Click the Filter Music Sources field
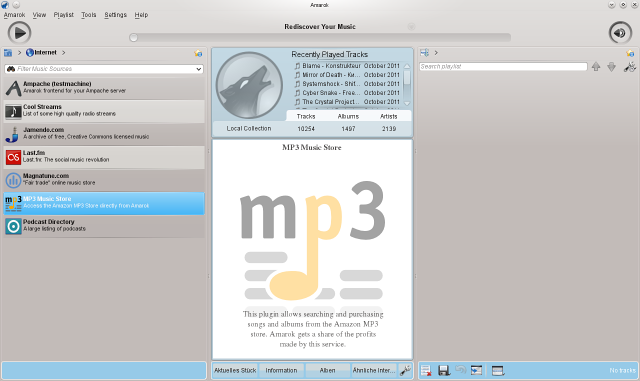Screen dimensions: 640x381 [x=104, y=69]
